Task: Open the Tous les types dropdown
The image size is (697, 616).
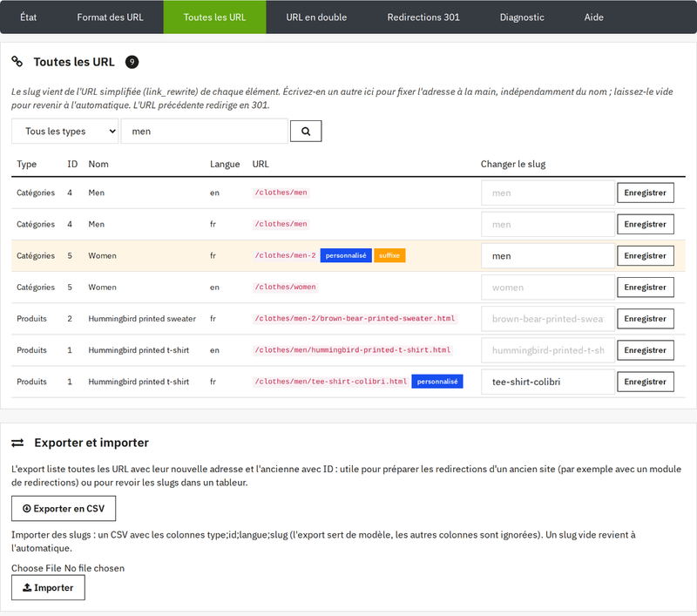Action: point(64,131)
